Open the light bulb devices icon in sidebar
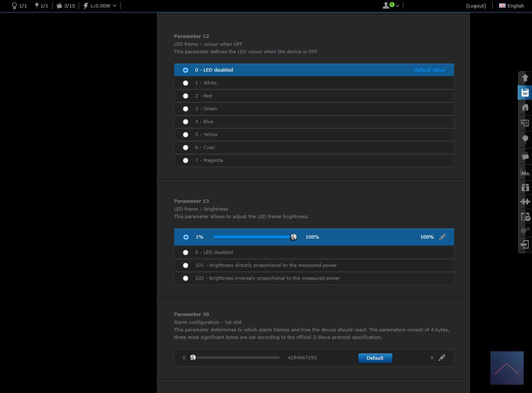 pyautogui.click(x=525, y=139)
